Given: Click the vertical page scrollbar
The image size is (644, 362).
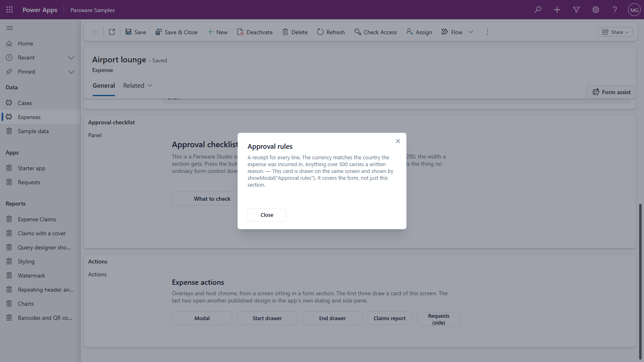Looking at the screenshot, I should pos(640,282).
